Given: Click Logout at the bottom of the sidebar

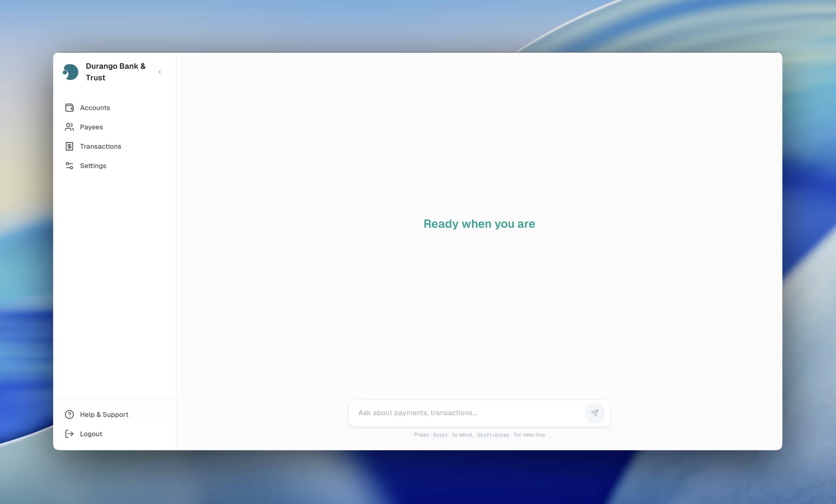Looking at the screenshot, I should pos(91,434).
